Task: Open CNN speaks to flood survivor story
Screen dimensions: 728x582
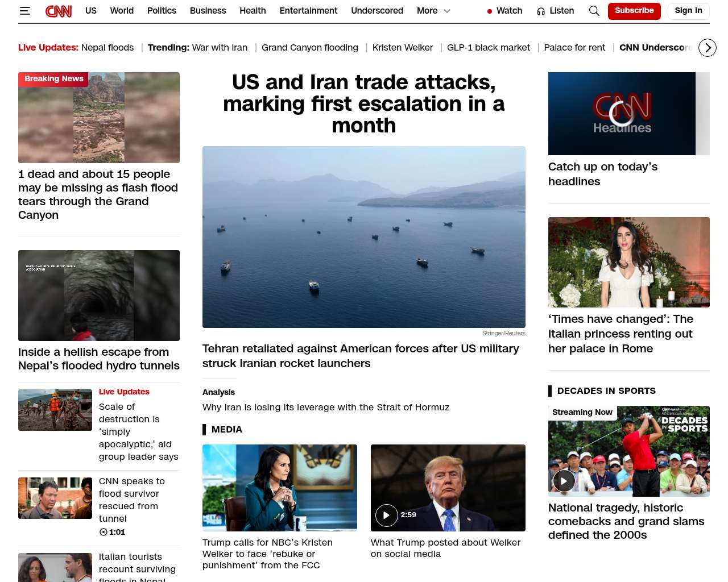Action: click(x=132, y=500)
